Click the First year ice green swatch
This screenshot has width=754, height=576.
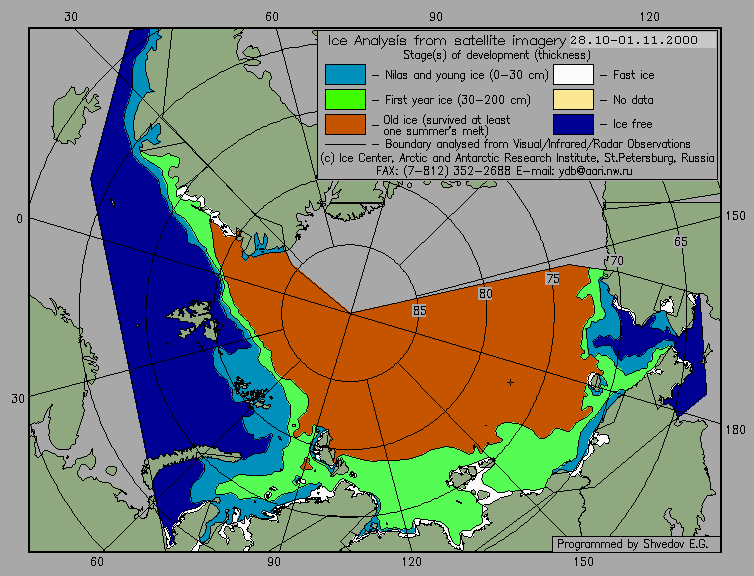tap(345, 100)
